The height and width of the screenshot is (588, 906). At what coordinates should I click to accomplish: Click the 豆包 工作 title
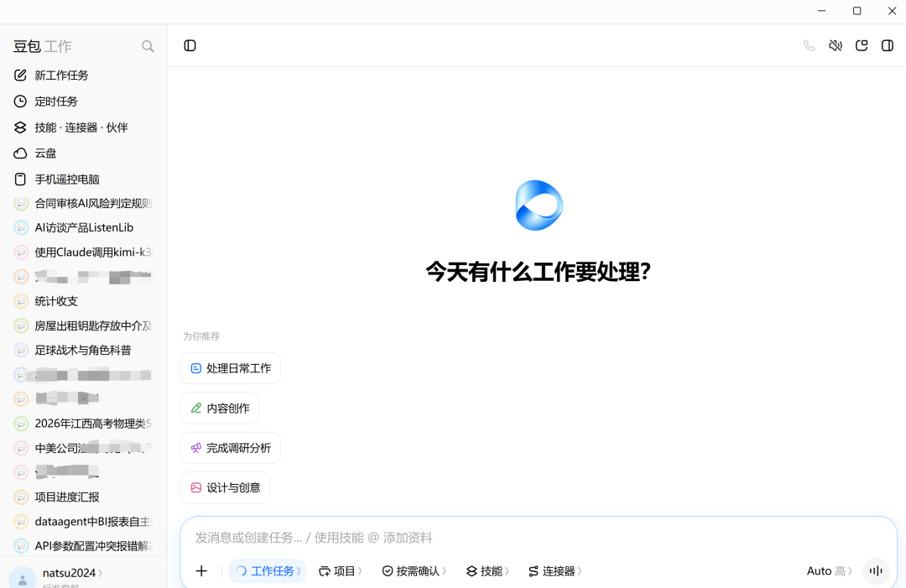pyautogui.click(x=43, y=46)
